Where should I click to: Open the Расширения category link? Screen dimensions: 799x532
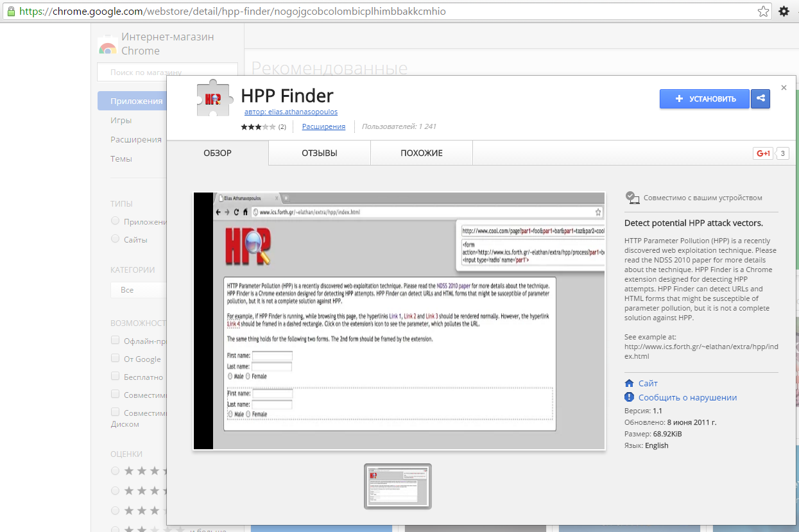click(x=323, y=126)
